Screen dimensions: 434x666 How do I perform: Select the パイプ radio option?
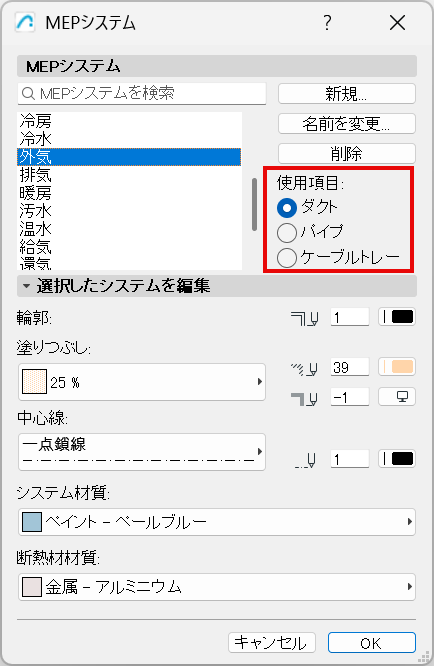[x=287, y=232]
